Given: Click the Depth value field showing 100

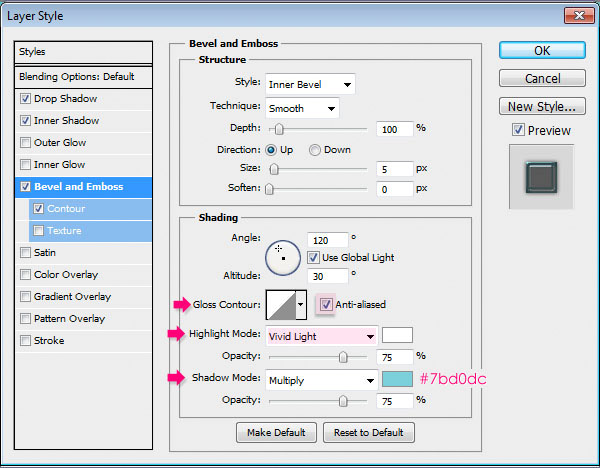Looking at the screenshot, I should click(395, 129).
